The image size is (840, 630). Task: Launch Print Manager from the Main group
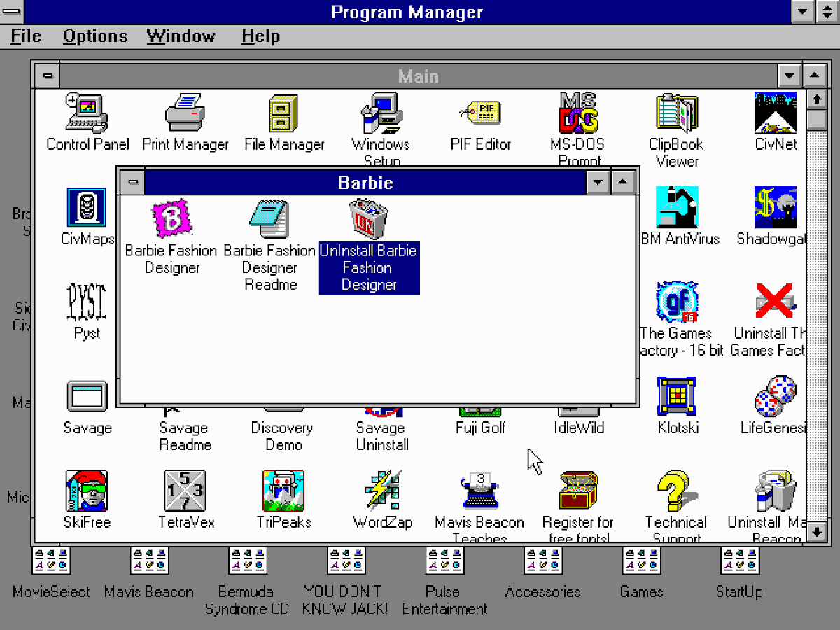click(185, 113)
